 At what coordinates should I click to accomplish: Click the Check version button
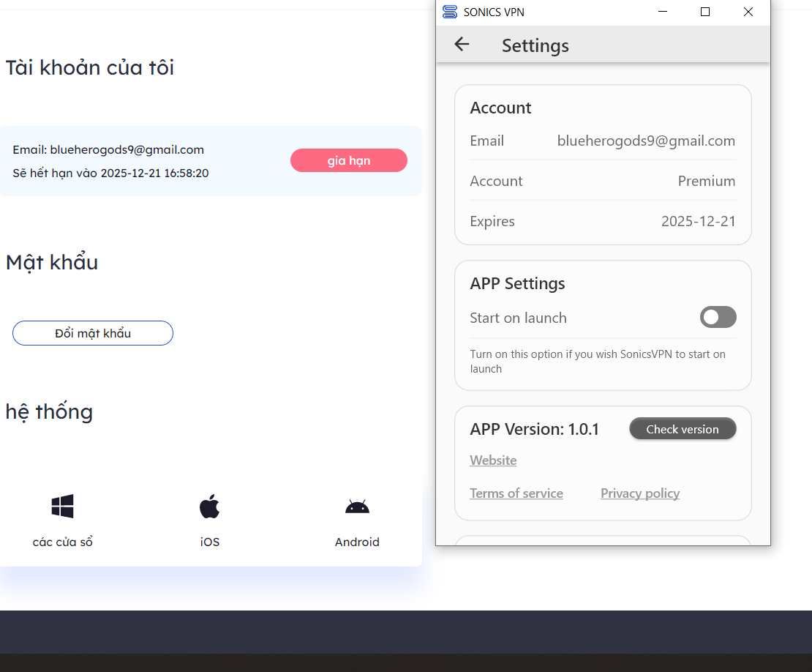click(683, 429)
